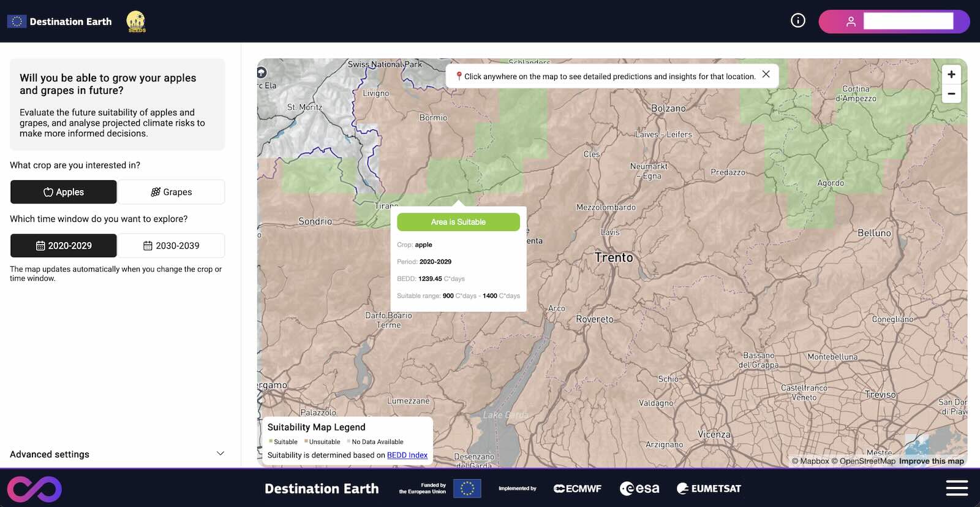
Task: Click Sondrio label on the map
Action: click(315, 221)
